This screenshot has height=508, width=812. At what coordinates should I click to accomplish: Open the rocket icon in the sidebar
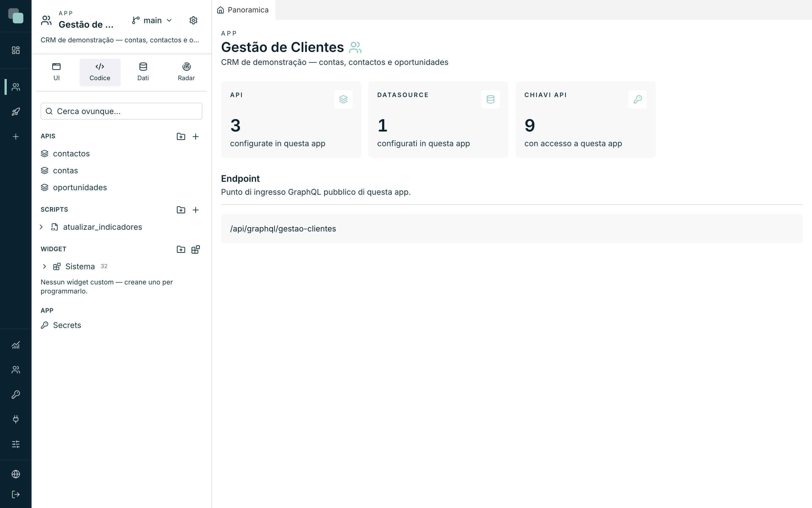click(16, 111)
